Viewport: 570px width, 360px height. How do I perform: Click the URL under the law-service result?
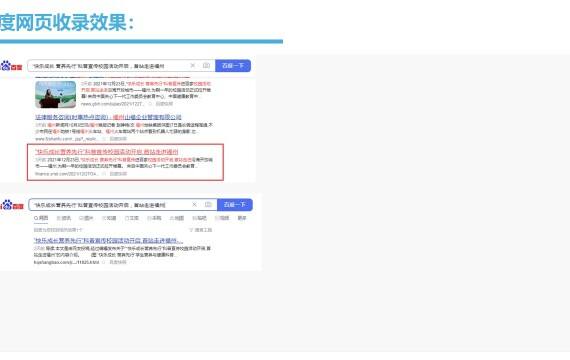pyautogui.click(x=67, y=139)
